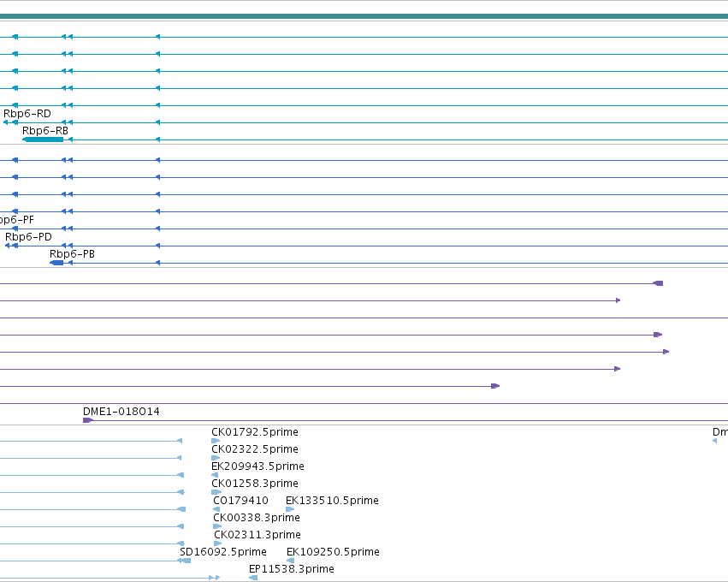
Task: Select the EK209943.5prime EST label
Action: click(x=257, y=466)
